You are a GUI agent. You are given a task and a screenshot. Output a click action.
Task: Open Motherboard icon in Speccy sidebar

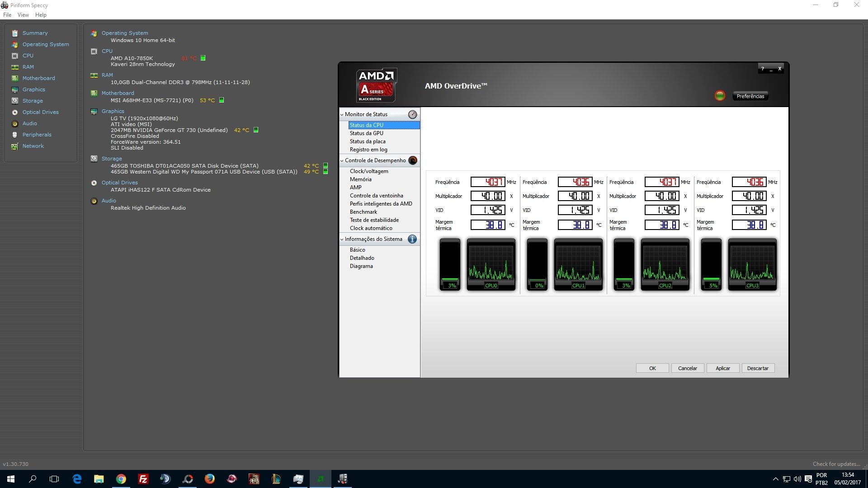click(x=15, y=78)
